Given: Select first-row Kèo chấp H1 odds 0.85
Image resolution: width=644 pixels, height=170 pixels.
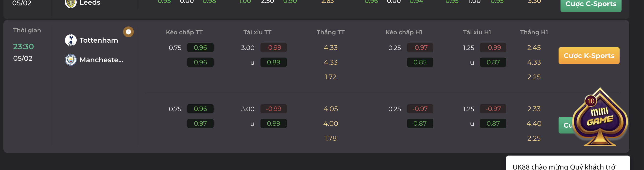Looking at the screenshot, I should coord(420,62).
